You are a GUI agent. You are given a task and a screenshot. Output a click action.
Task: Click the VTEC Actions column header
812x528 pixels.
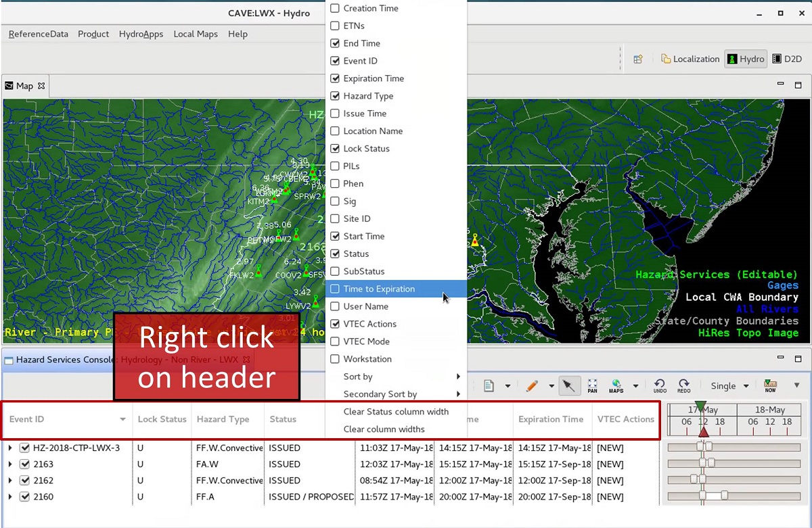625,419
